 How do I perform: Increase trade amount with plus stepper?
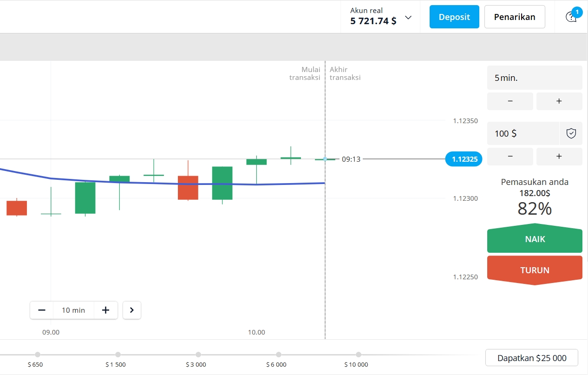point(559,157)
